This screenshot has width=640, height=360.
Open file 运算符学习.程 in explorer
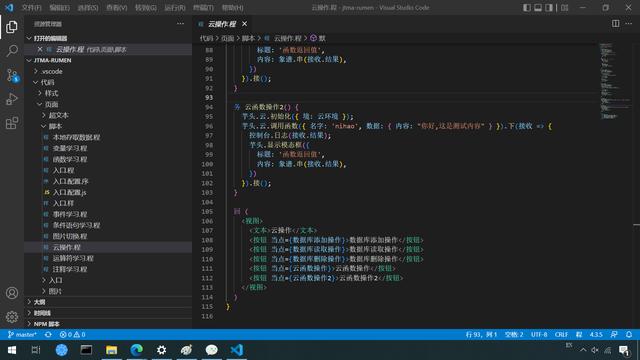[108, 258]
